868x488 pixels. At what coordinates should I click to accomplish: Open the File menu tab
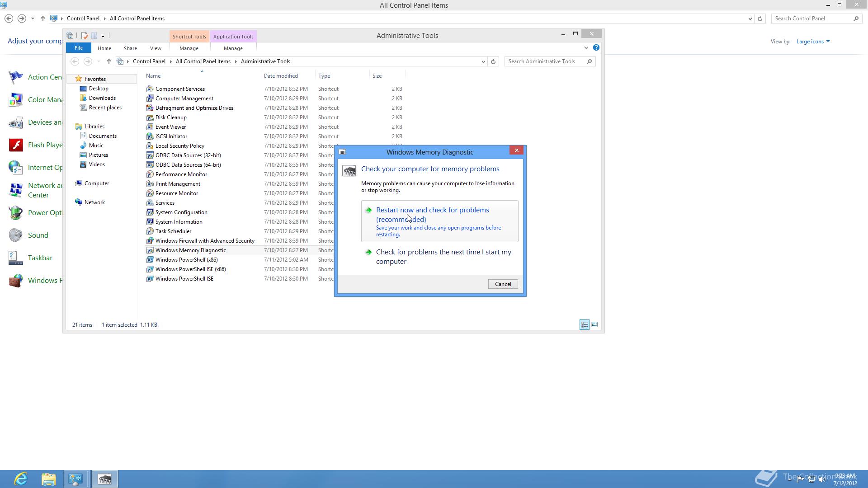coord(79,48)
